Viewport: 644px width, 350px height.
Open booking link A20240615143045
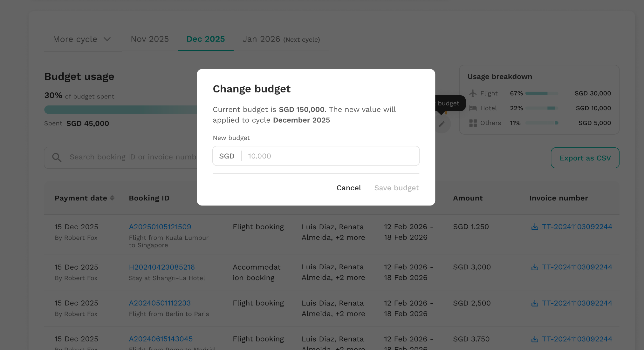(x=161, y=339)
